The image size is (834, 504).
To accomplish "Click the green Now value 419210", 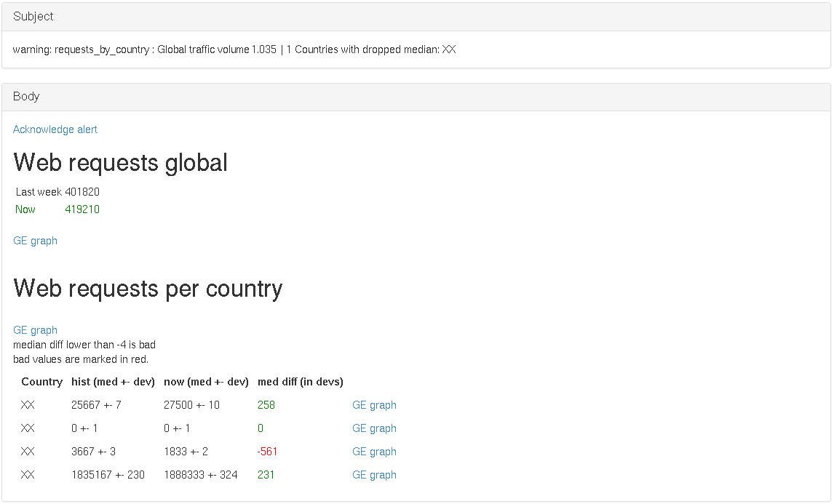I will 82,209.
